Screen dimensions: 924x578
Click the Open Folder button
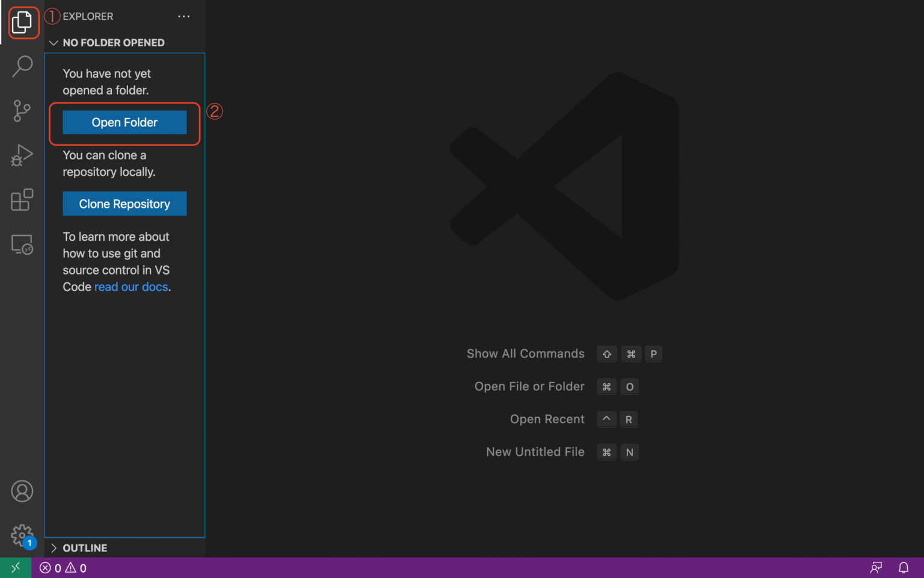tap(125, 122)
